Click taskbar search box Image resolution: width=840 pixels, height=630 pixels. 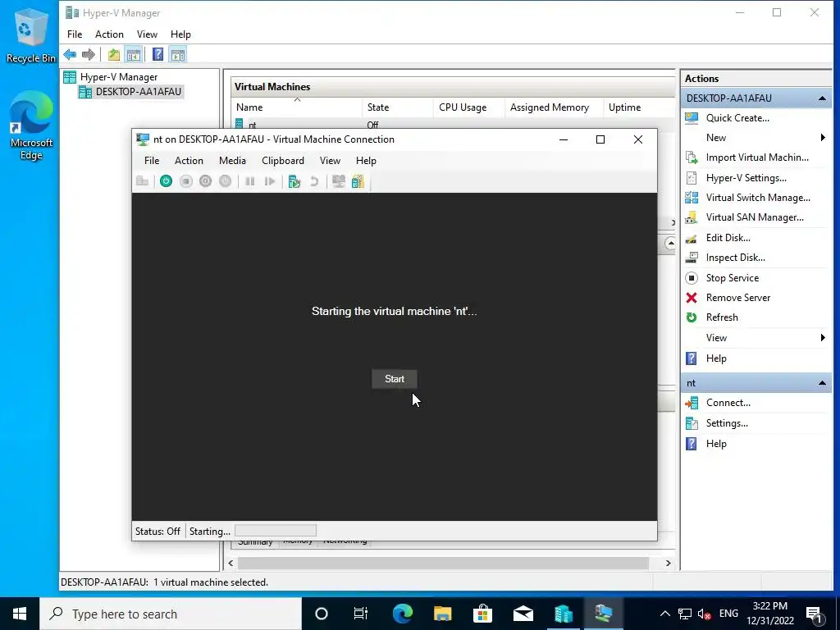(171, 614)
